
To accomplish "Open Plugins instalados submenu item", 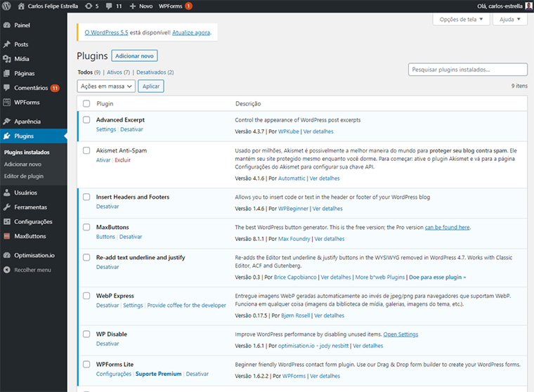I will (27, 152).
